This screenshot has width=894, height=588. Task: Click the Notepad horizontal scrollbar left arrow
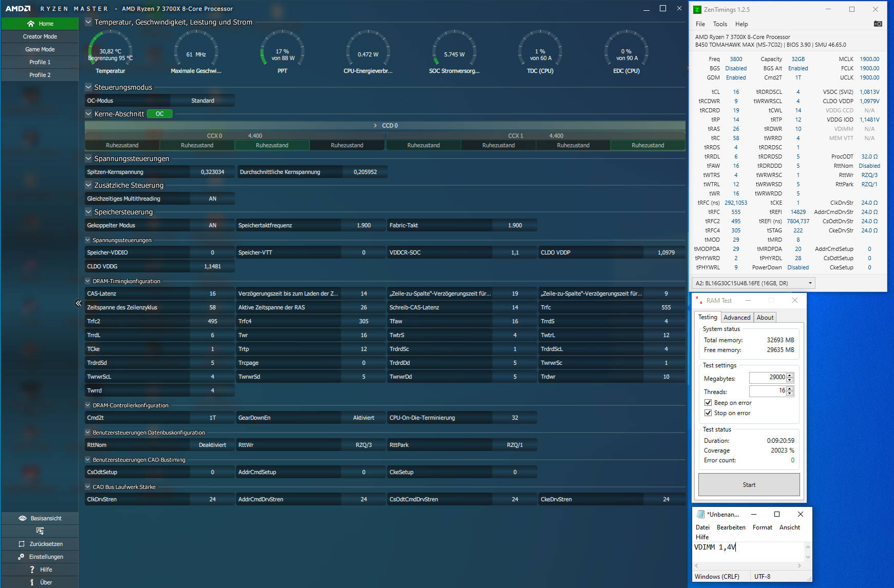(x=697, y=565)
